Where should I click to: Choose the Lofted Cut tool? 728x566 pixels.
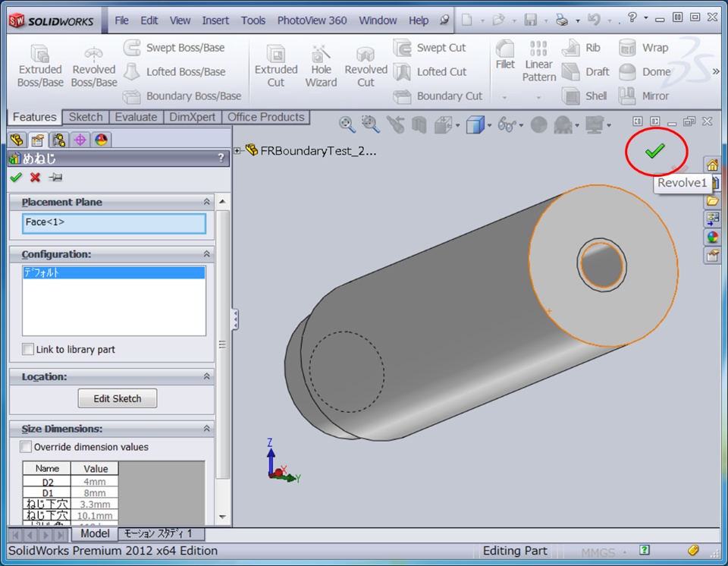pos(430,71)
